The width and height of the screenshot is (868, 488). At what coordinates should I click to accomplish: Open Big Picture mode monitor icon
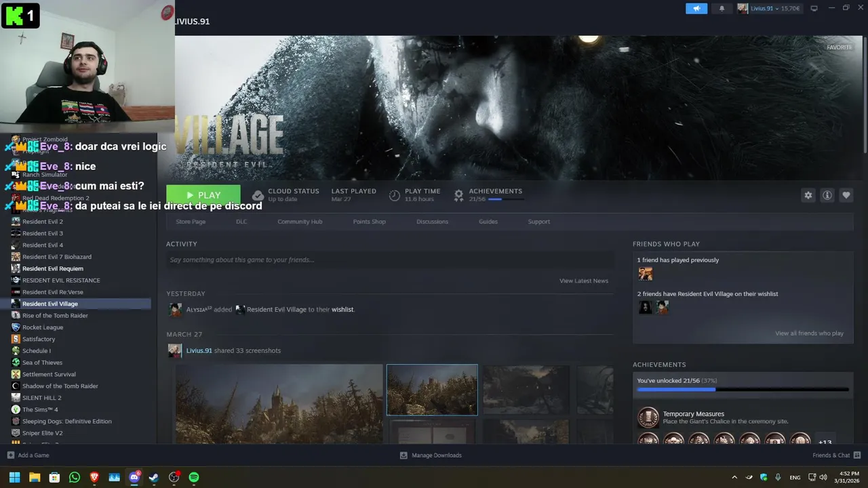814,8
